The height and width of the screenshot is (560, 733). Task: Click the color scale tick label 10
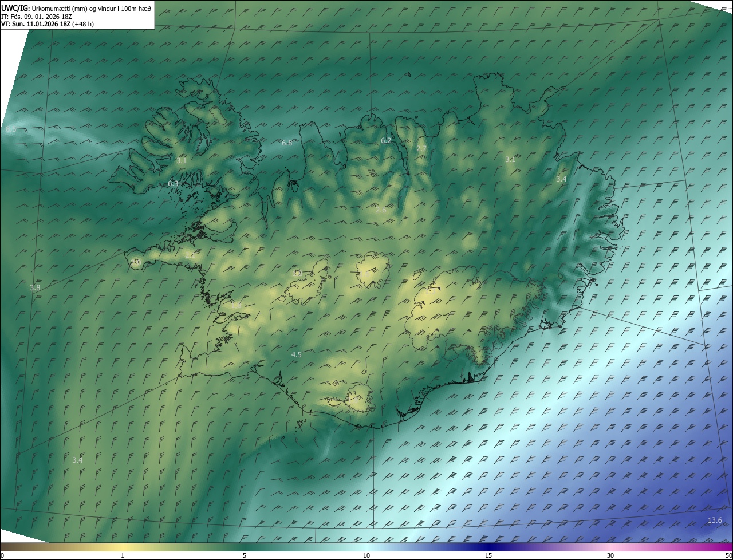click(x=366, y=555)
